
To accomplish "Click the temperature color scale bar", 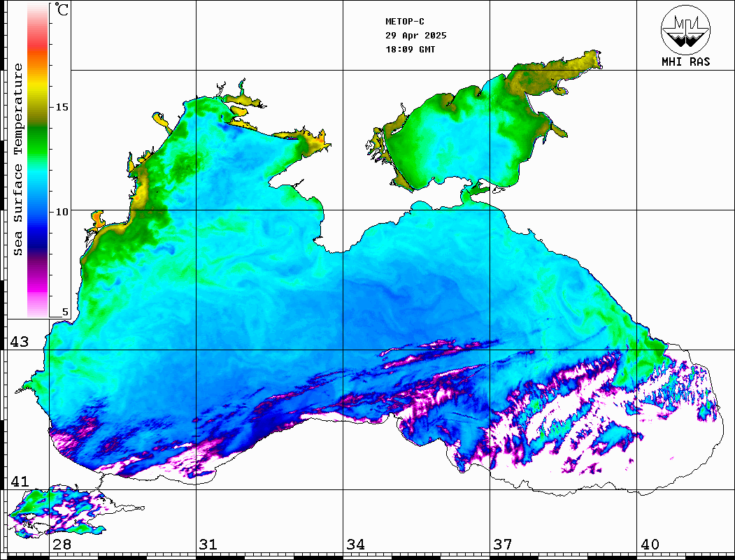I will 38,161.
